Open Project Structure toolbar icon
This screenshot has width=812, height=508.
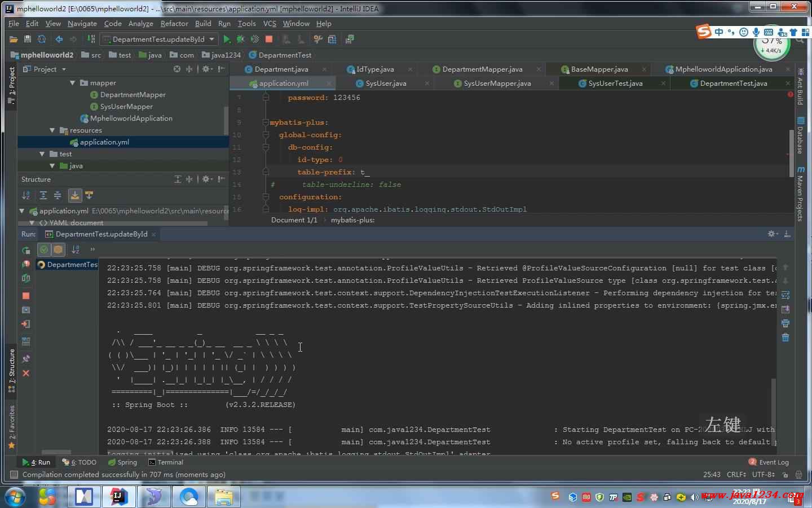(x=332, y=40)
